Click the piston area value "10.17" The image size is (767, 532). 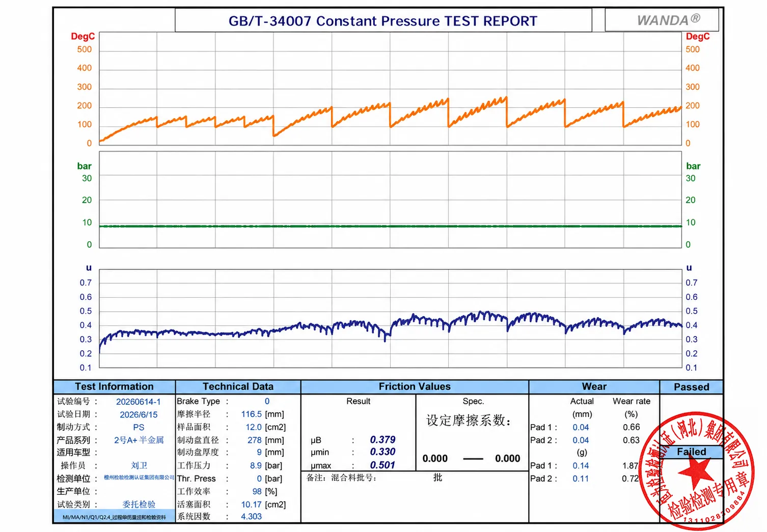click(251, 505)
